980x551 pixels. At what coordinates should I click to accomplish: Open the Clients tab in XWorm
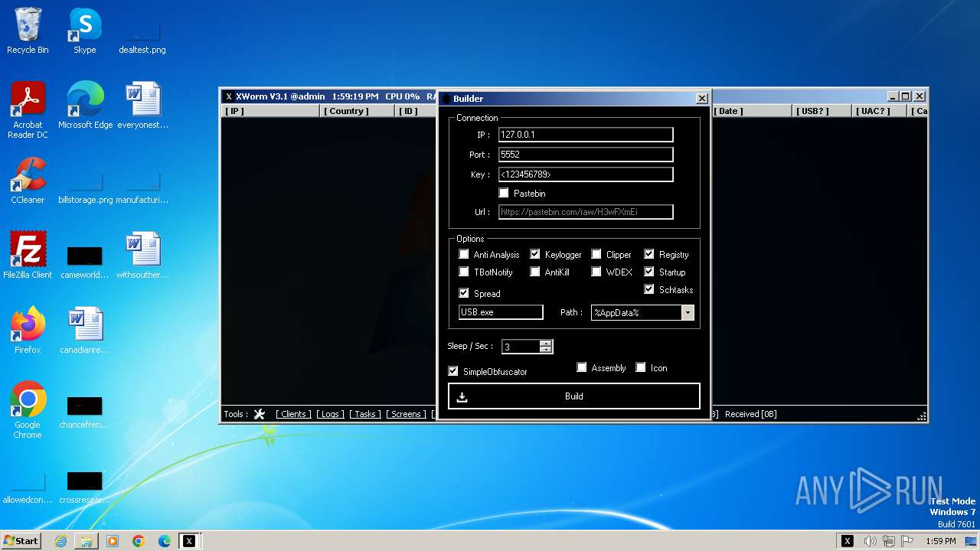293,414
